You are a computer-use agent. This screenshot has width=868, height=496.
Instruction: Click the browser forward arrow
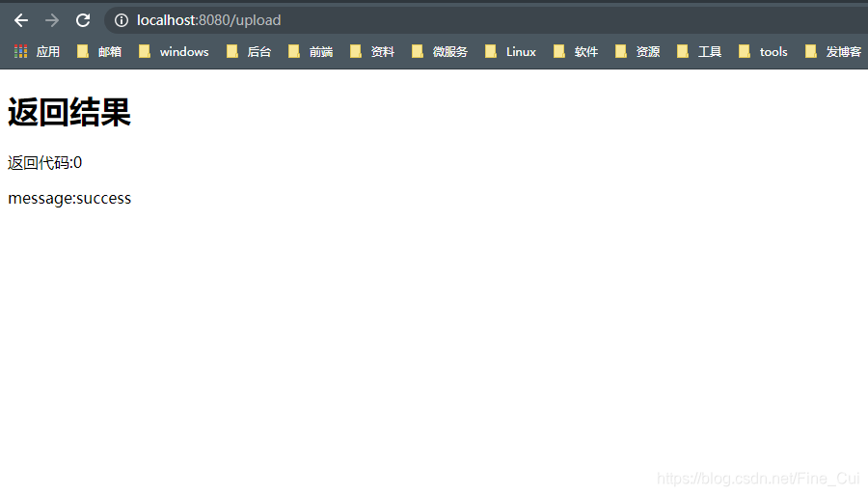pyautogui.click(x=52, y=20)
